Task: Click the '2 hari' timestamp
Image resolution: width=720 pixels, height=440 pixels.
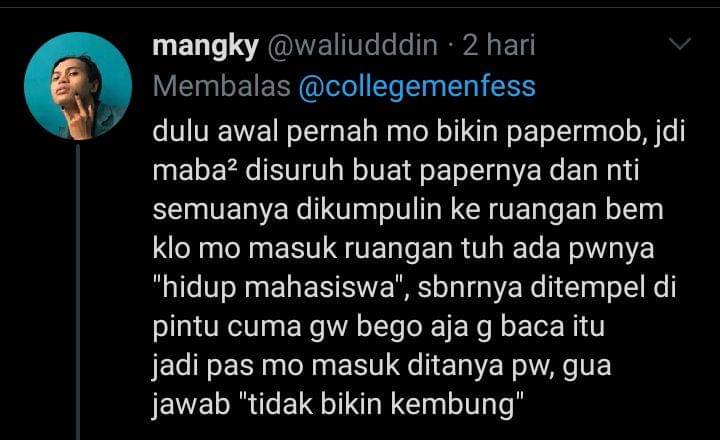Action: pos(499,45)
